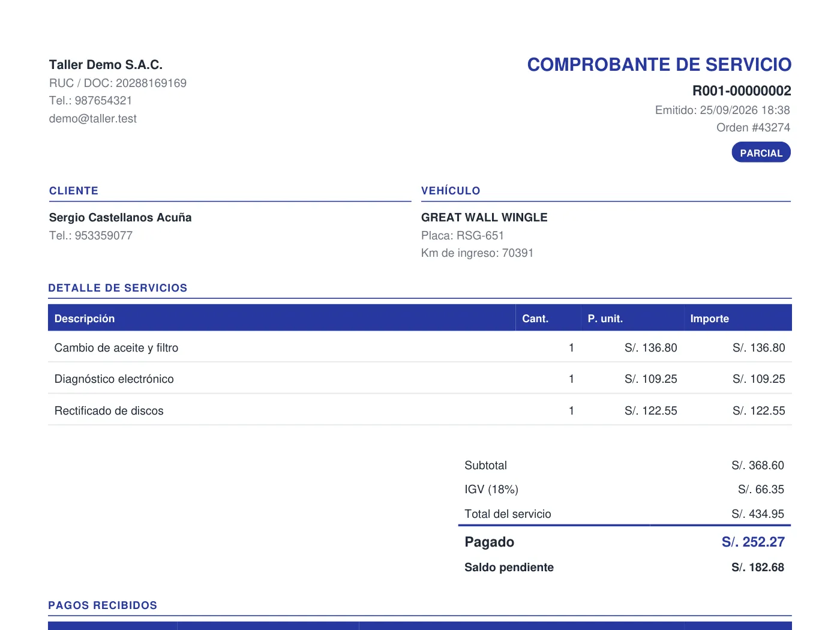Click unit price of Rectificado de discos
This screenshot has height=630, width=840.
651,410
